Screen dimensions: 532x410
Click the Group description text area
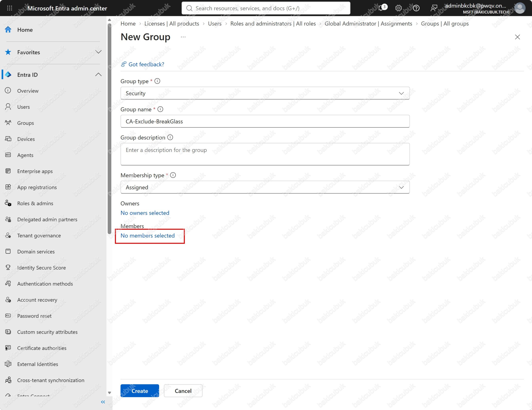click(265, 154)
